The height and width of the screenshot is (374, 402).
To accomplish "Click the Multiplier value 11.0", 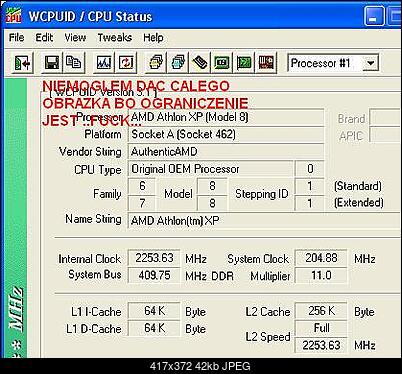I will (x=321, y=275).
